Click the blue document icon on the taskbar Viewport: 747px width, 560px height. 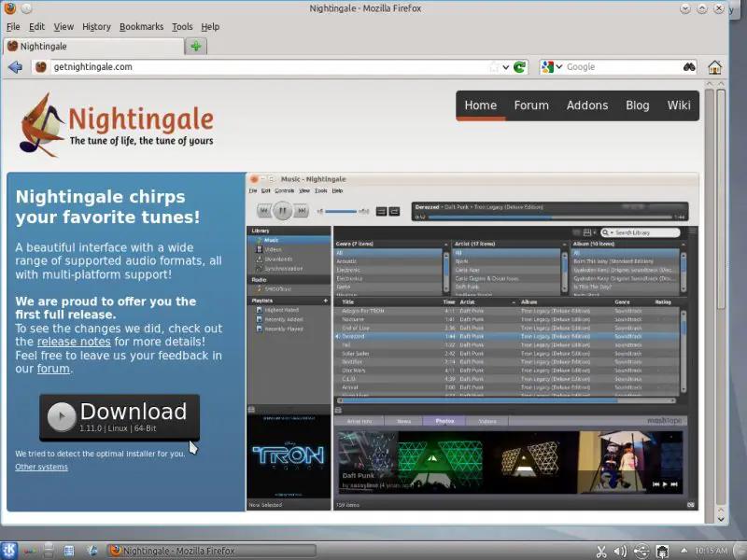pyautogui.click(x=69, y=551)
